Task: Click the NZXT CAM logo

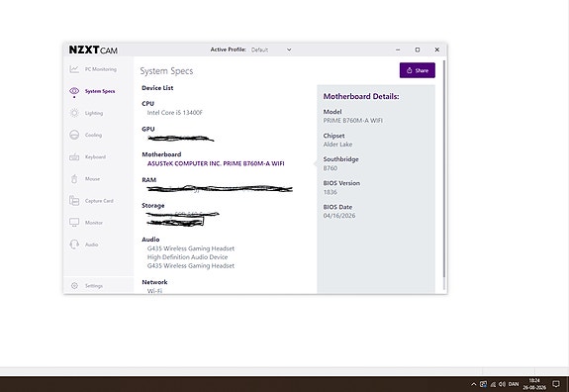Action: pos(93,49)
